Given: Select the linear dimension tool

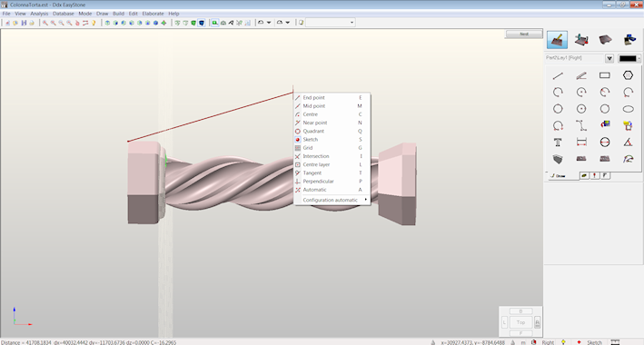Looking at the screenshot, I should click(x=581, y=143).
